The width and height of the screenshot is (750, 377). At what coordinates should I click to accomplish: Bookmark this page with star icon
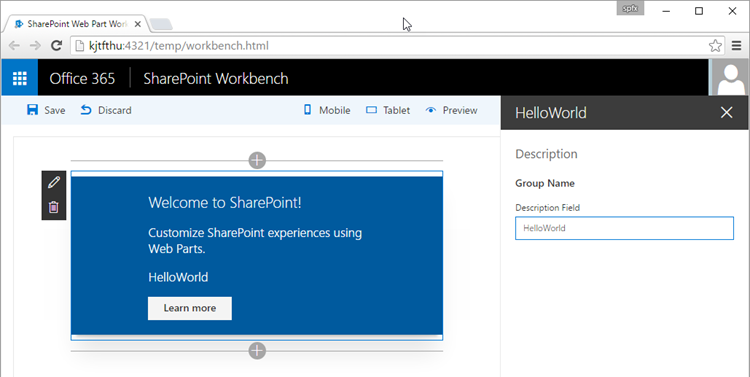(715, 45)
